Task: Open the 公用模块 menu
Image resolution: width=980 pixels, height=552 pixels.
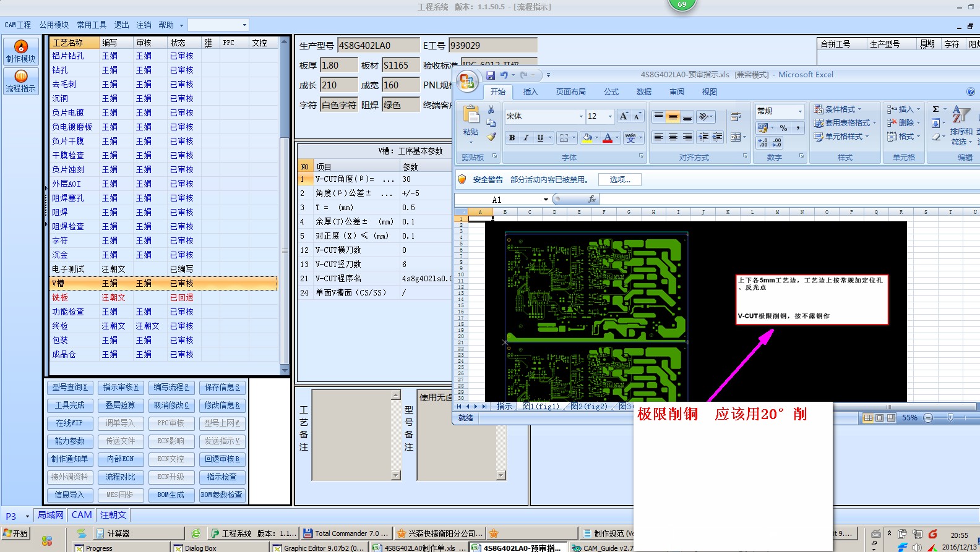Action: (54, 25)
